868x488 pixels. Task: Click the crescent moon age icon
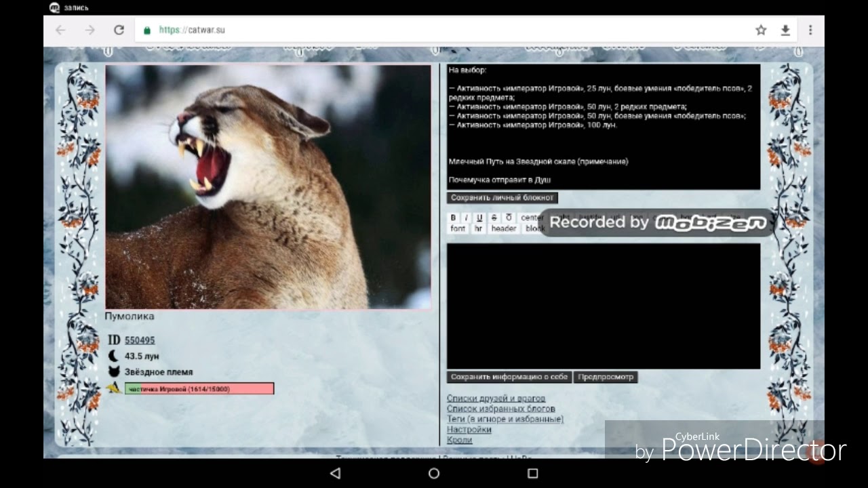(x=113, y=356)
